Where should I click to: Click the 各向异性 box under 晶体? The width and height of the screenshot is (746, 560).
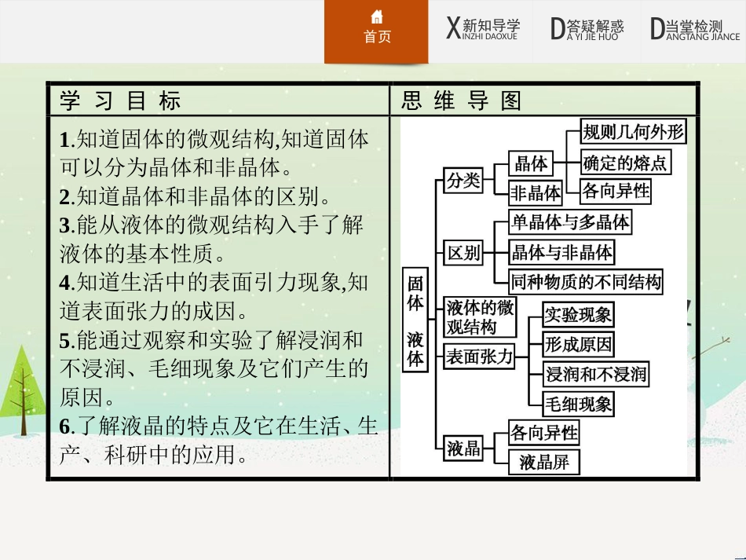616,192
